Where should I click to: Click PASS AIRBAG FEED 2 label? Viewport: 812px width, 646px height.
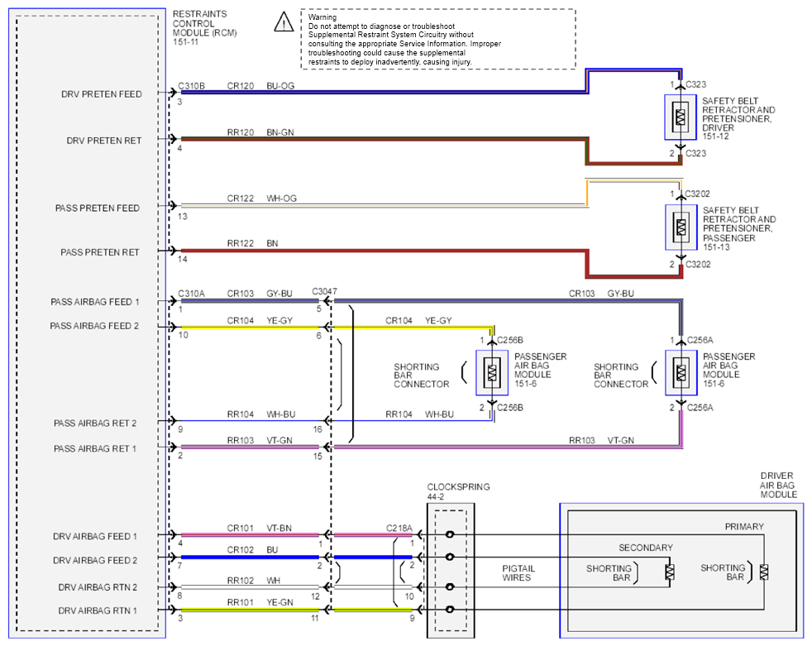[94, 326]
